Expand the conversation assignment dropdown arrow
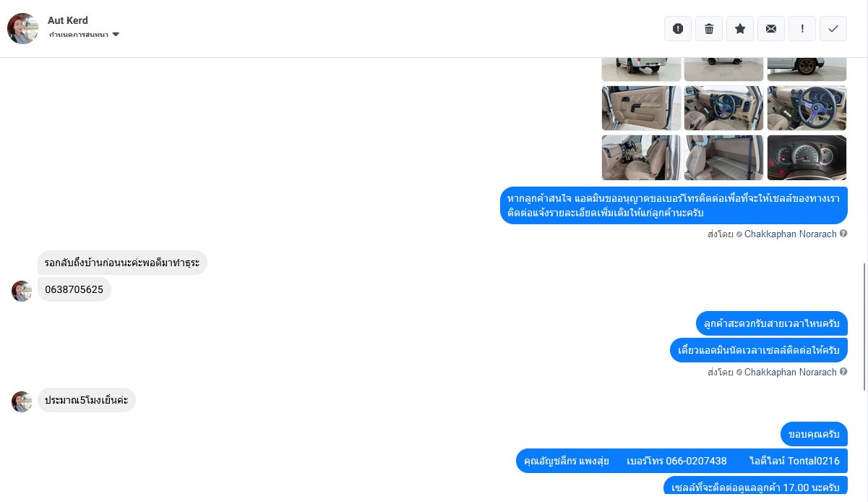The height and width of the screenshot is (502, 868). pos(116,35)
